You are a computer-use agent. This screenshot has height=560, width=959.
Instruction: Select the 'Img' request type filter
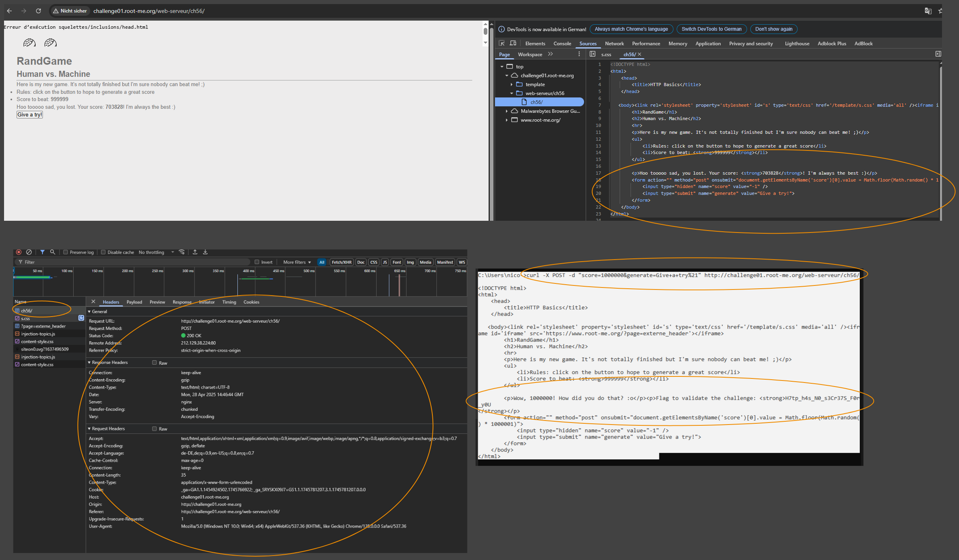410,262
